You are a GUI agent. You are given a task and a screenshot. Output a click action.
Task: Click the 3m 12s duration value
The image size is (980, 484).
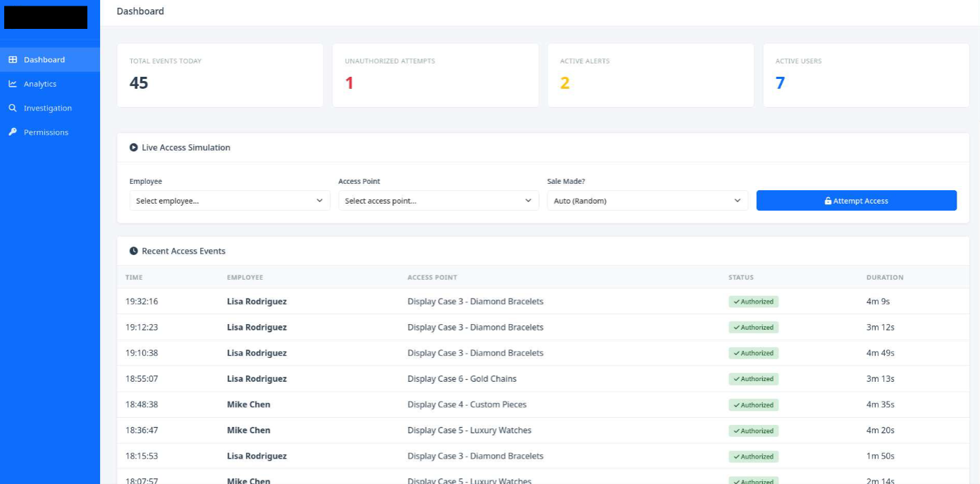pos(880,328)
